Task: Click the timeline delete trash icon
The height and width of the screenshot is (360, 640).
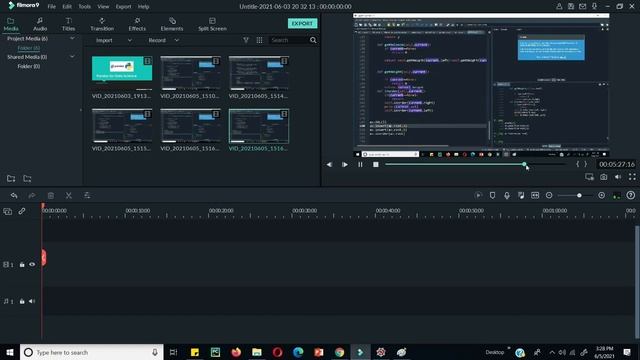Action: pos(51,196)
